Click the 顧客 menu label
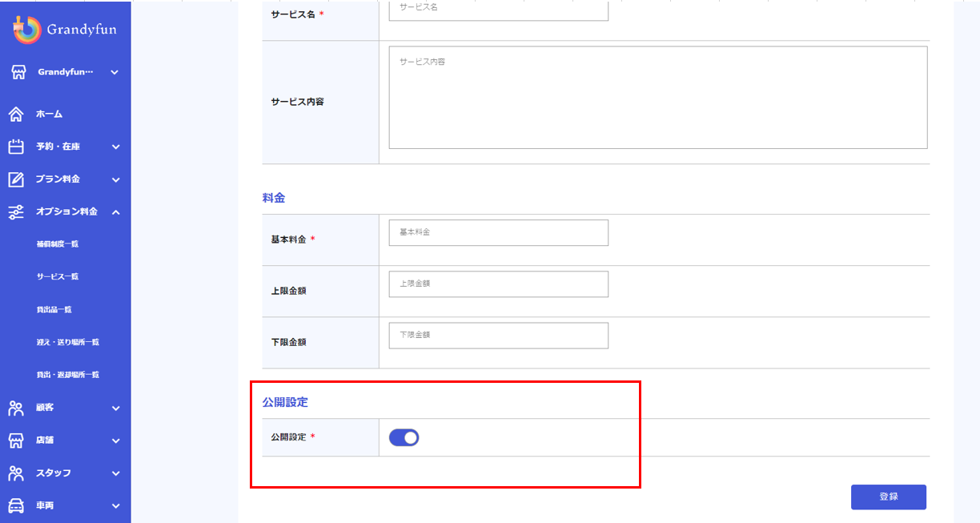980x523 pixels. [x=45, y=408]
